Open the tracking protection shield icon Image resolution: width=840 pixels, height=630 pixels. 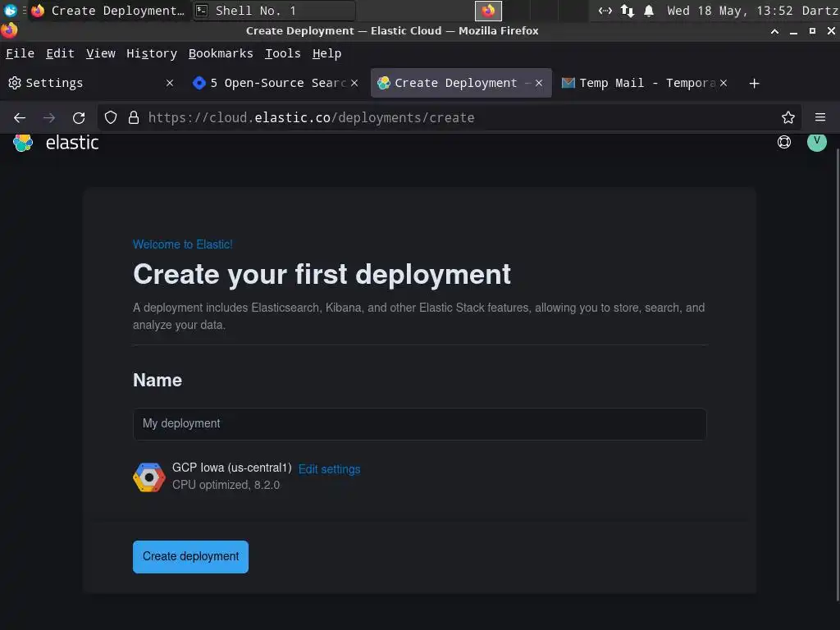111,118
